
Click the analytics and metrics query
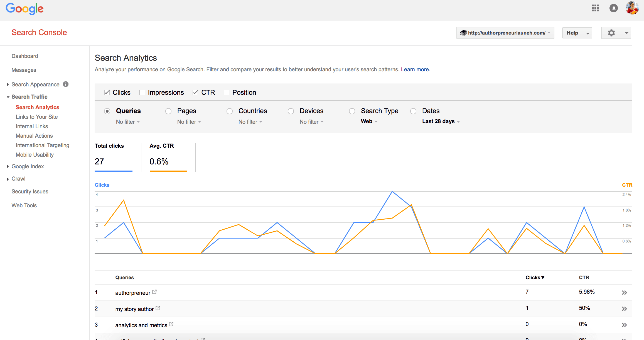tap(141, 325)
